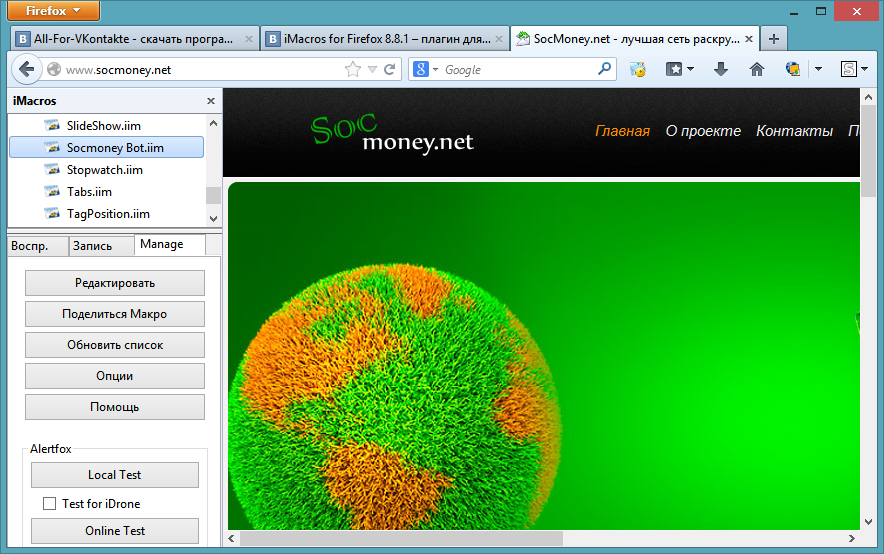Open dropdown arrow next to globe extension

819,69
